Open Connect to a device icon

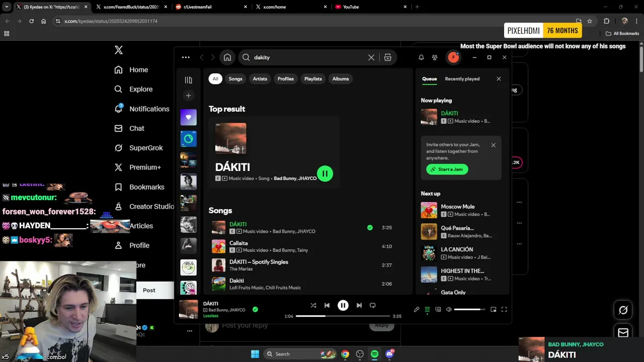click(438, 310)
